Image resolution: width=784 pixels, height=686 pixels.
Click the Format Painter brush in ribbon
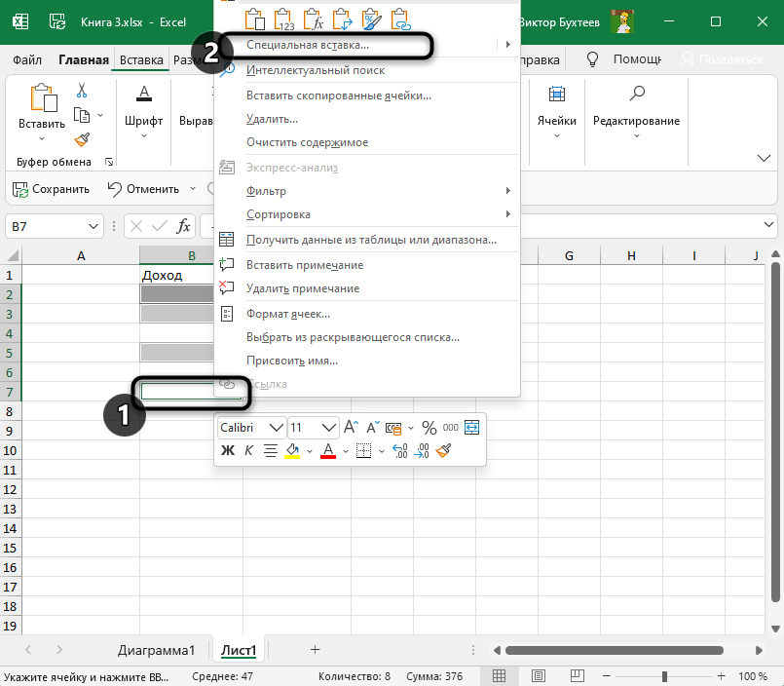click(82, 139)
